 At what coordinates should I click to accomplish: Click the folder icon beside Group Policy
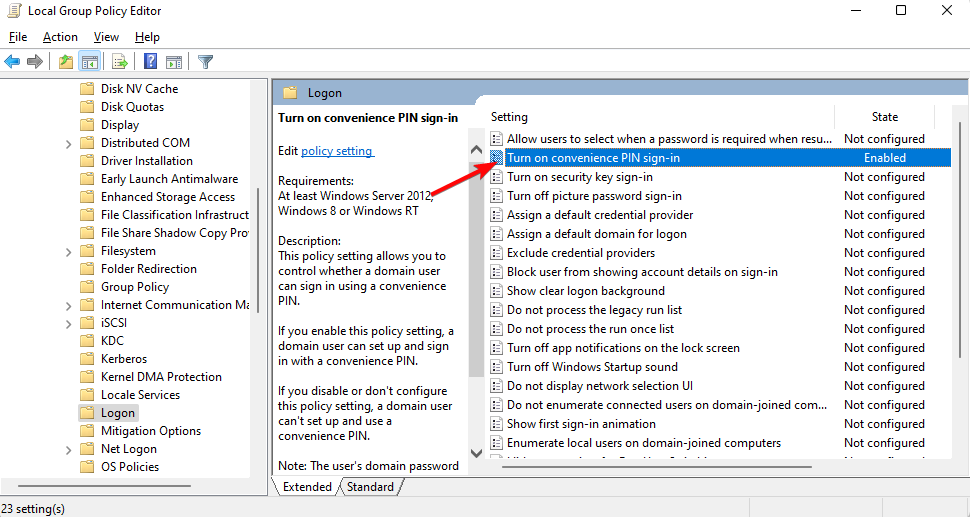[x=87, y=287]
